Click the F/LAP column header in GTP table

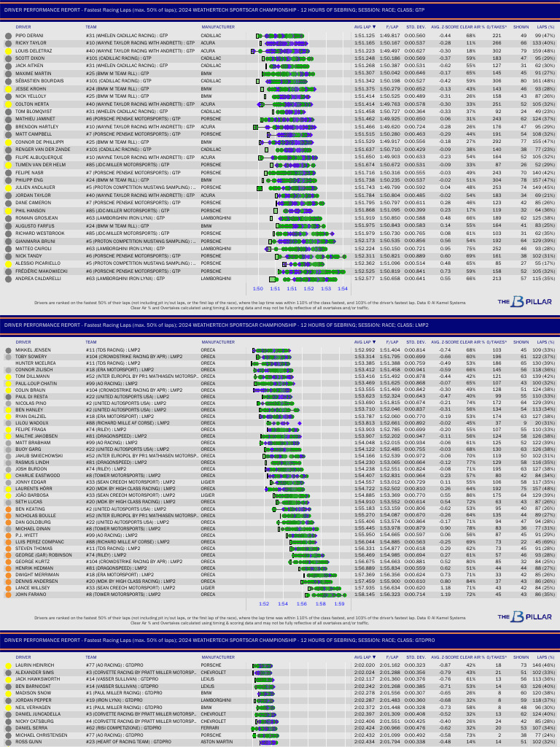pyautogui.click(x=392, y=27)
